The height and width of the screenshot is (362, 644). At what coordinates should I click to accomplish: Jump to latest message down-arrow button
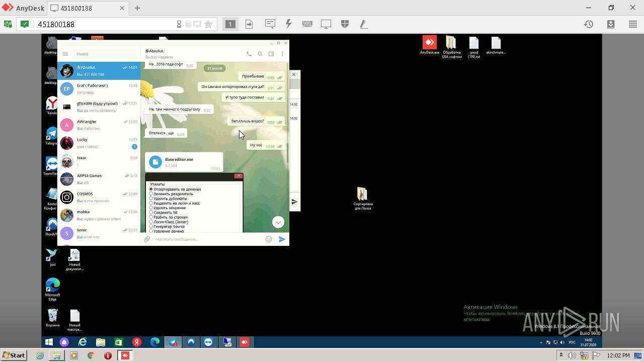(x=278, y=222)
